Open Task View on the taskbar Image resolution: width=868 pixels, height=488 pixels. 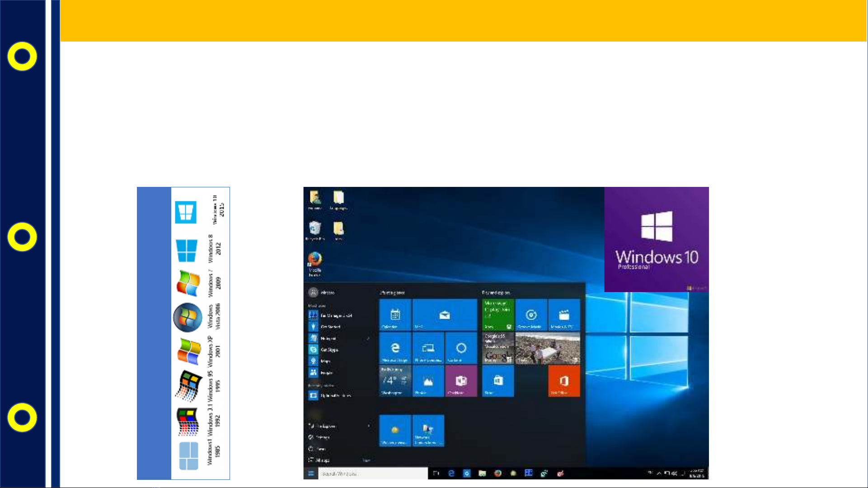436,473
